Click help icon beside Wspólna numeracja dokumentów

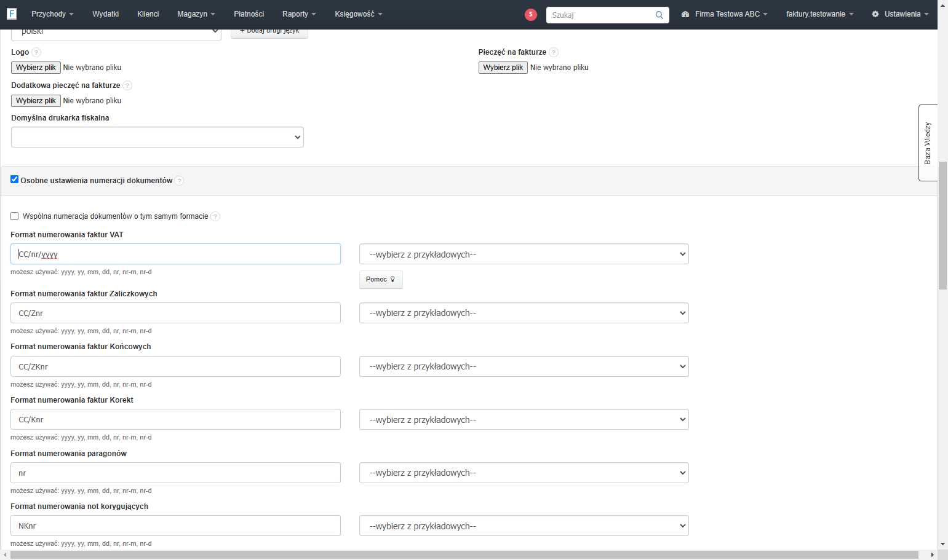coord(215,216)
